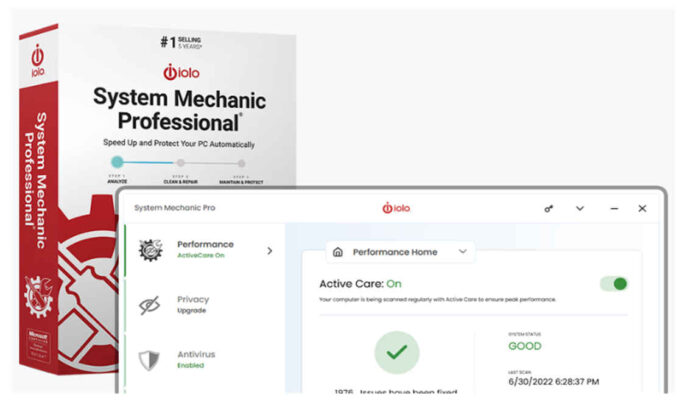This screenshot has height=406, width=696.
Task: Click the Antivirus shield icon
Action: pyautogui.click(x=149, y=360)
